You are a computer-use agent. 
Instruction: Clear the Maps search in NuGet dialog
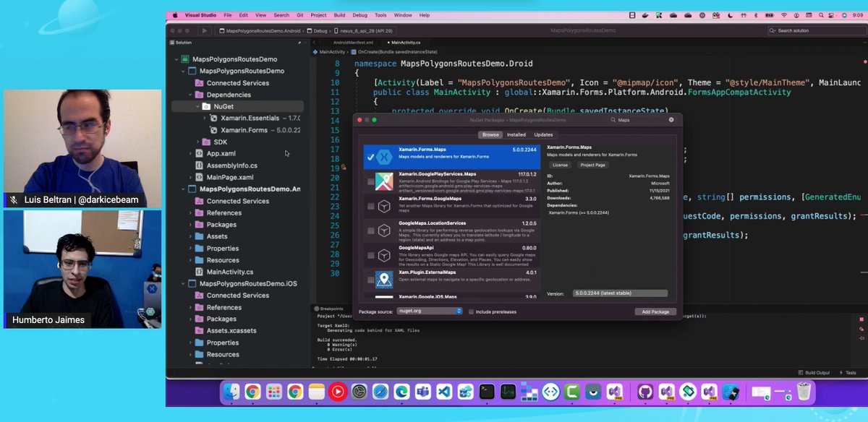coord(671,120)
